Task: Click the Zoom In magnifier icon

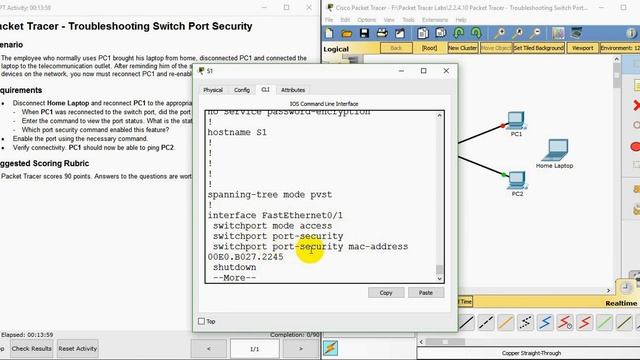Action: 500,33
